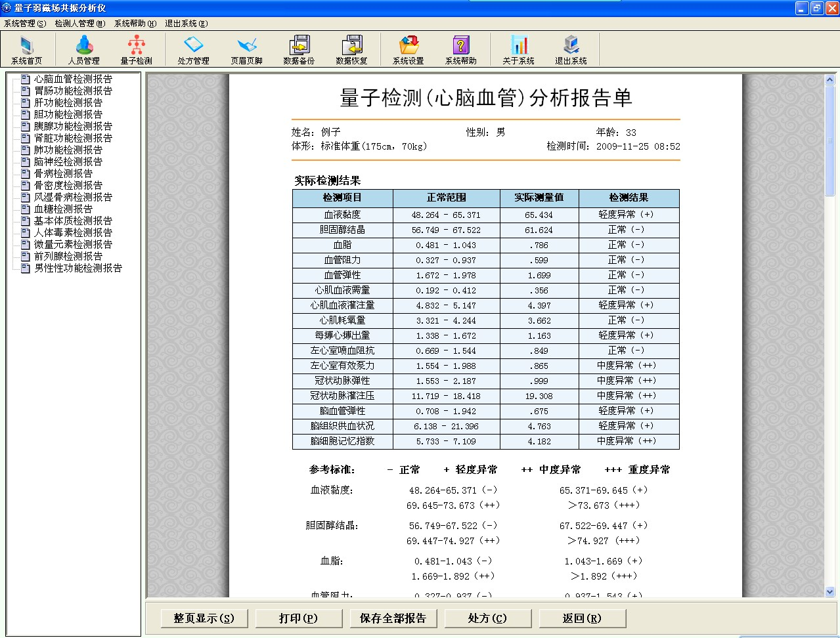
Task: Open 处方管理 prescription management icon
Action: tap(193, 49)
